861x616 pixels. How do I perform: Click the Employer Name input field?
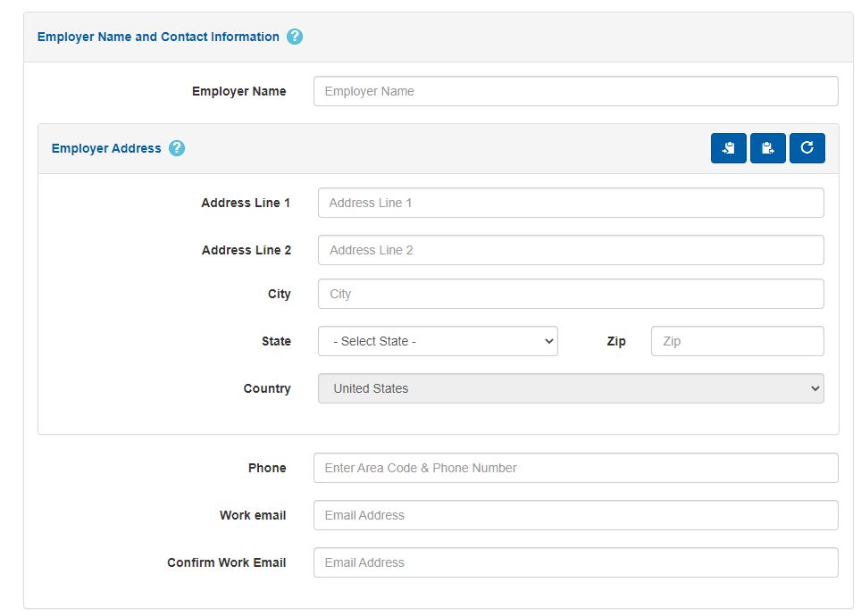point(575,91)
